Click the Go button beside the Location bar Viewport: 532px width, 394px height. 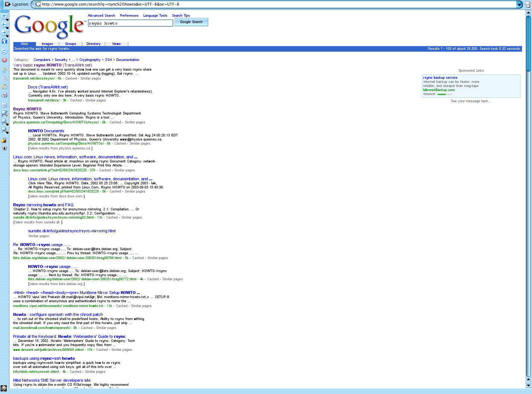tap(528, 4)
